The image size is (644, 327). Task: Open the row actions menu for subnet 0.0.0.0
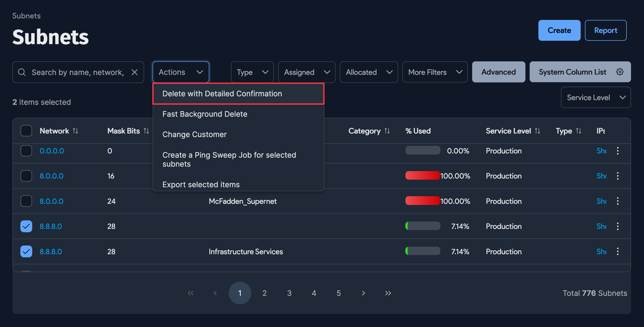(x=618, y=151)
